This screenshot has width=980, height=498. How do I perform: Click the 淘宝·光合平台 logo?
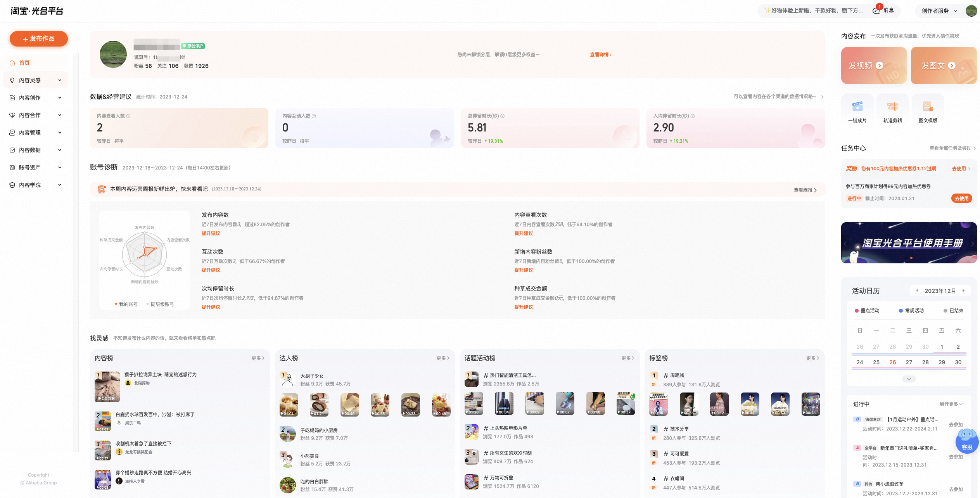point(37,11)
